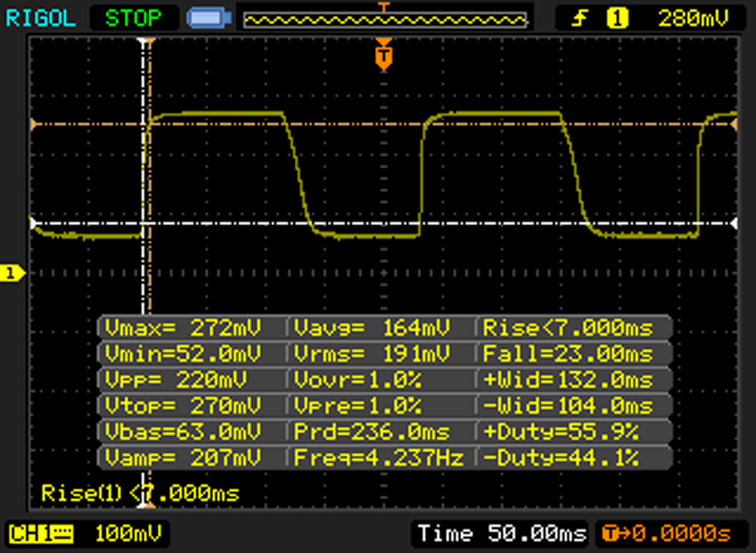Open the Time 50.00ms timebase setting
756x553 pixels.
tap(502, 533)
